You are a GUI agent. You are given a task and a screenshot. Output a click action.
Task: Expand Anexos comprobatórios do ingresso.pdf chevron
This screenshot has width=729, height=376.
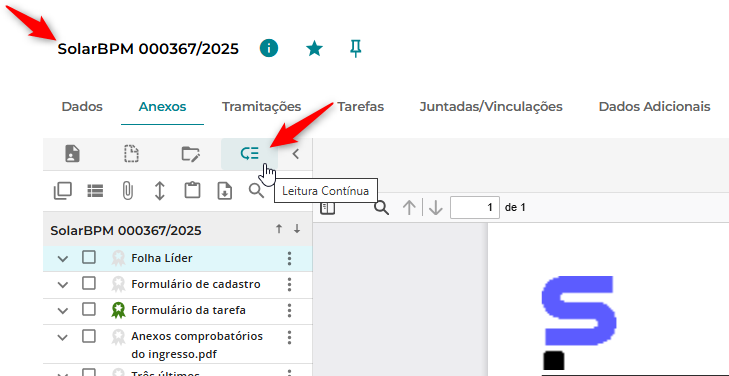62,337
